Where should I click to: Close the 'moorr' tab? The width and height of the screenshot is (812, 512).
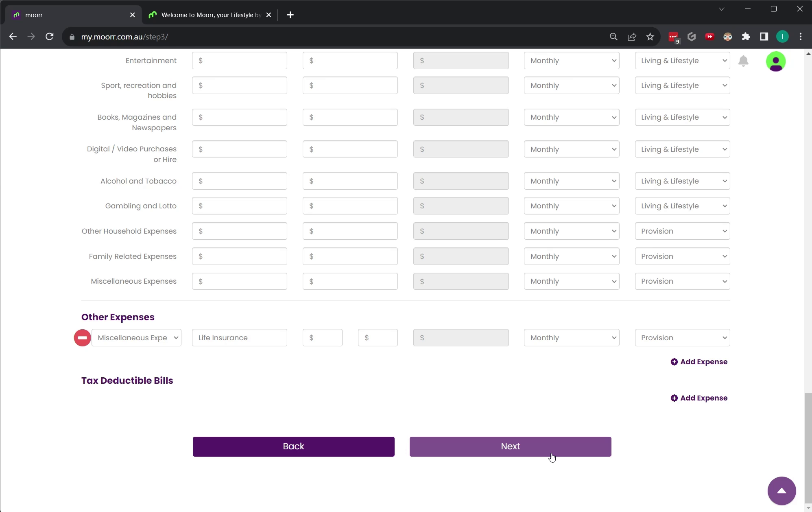pyautogui.click(x=133, y=15)
